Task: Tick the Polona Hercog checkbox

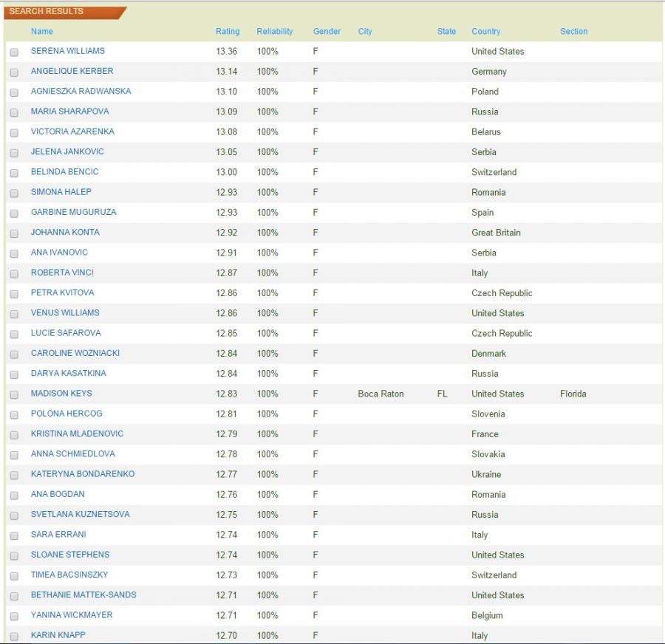Action: tap(14, 415)
